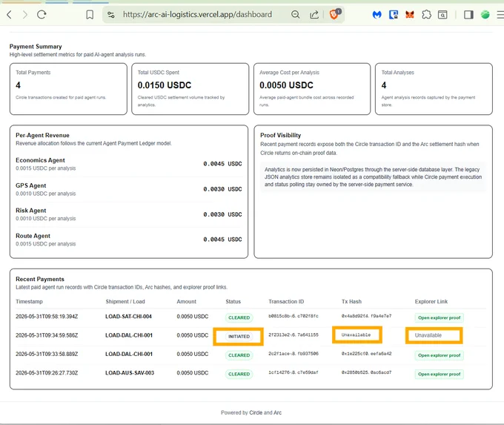Select transaction ID starting b0815c8b

point(294,316)
